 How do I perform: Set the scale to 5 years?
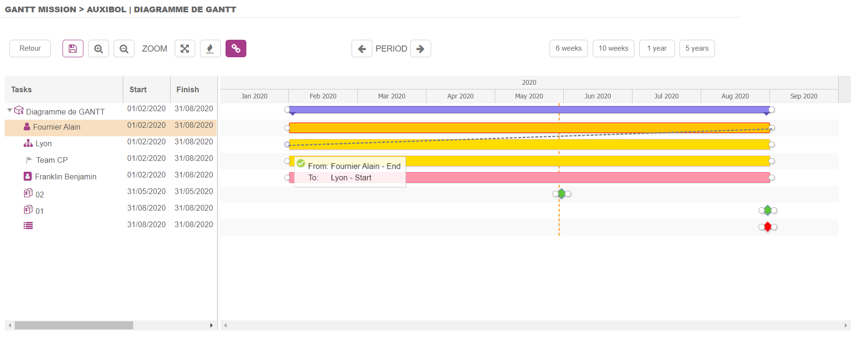(x=696, y=48)
